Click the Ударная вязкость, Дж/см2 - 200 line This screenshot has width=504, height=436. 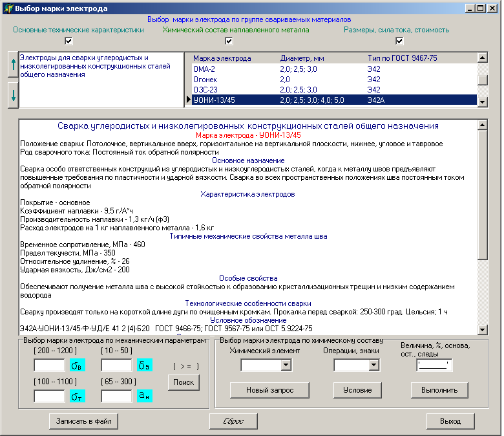click(75, 270)
